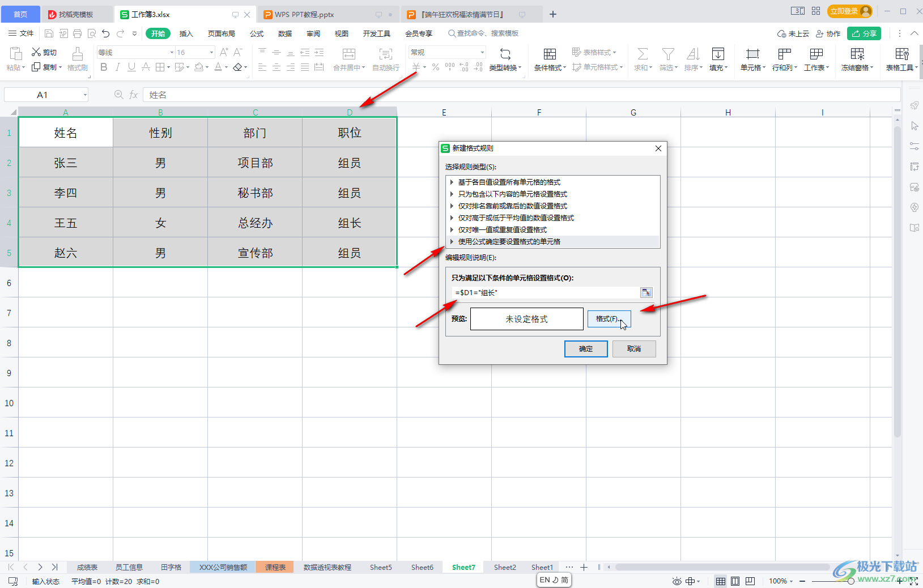
Task: Switch to Sheet2 worksheet tab
Action: coord(505,567)
